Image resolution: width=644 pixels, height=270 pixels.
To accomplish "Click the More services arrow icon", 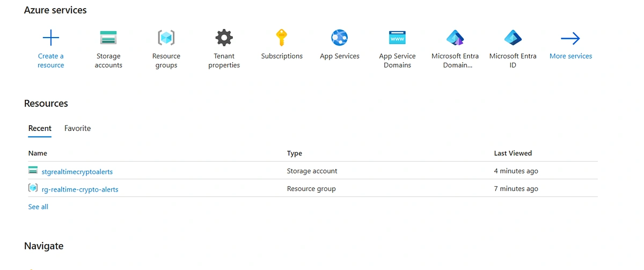I will (x=570, y=38).
